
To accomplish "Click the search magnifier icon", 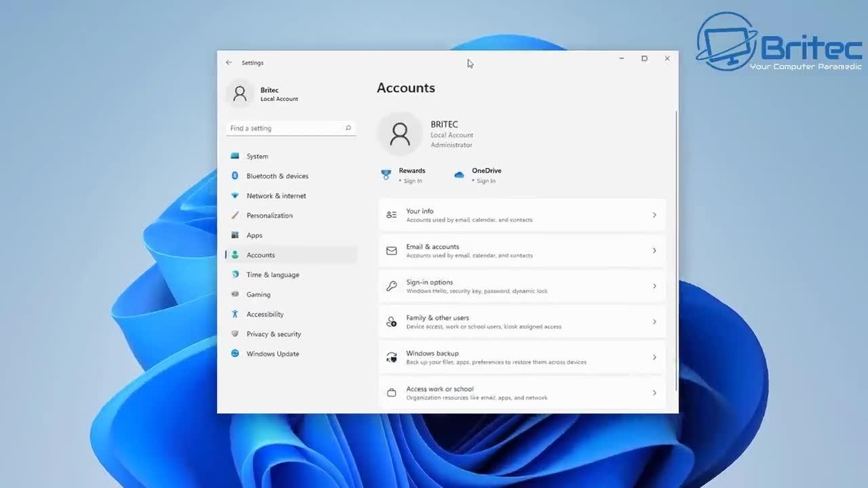I will pyautogui.click(x=348, y=128).
